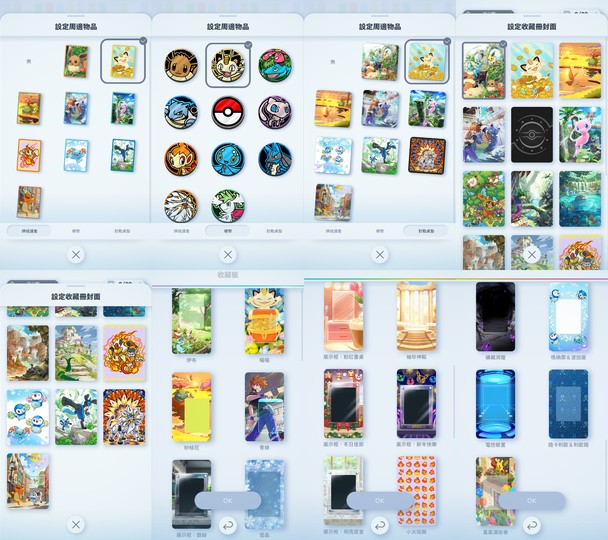Select the Meowth coin
The height and width of the screenshot is (540, 608).
[228, 65]
